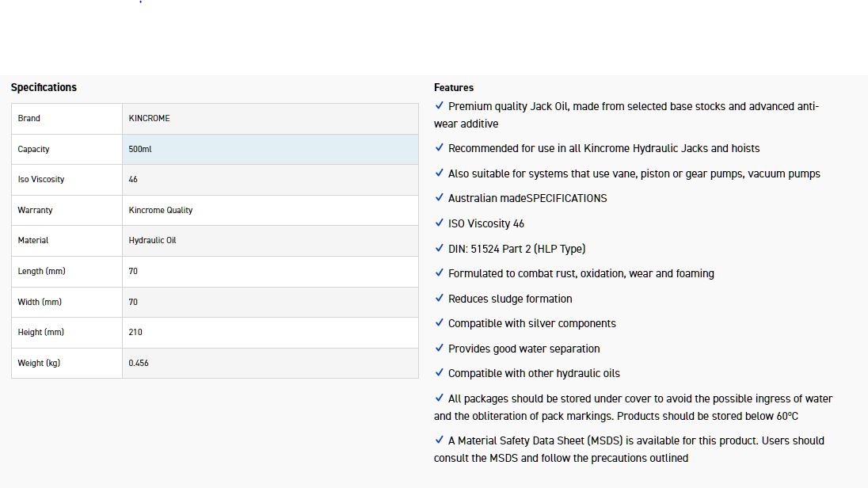Select the highlighted 500ml capacity cell

click(269, 149)
